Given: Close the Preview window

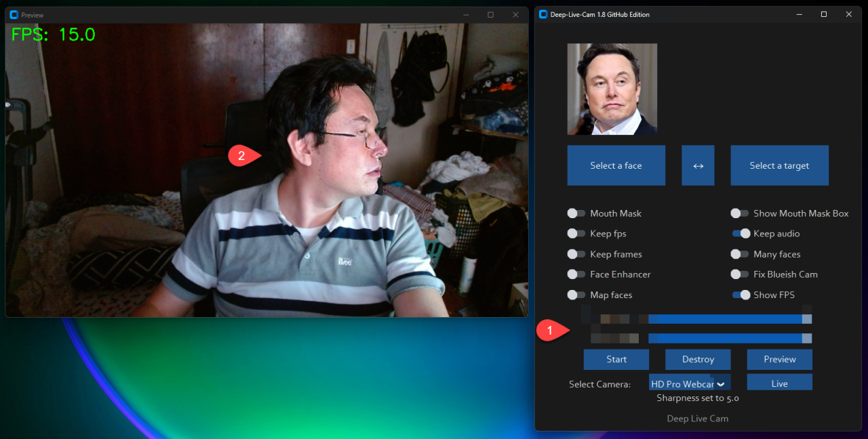Looking at the screenshot, I should [515, 14].
